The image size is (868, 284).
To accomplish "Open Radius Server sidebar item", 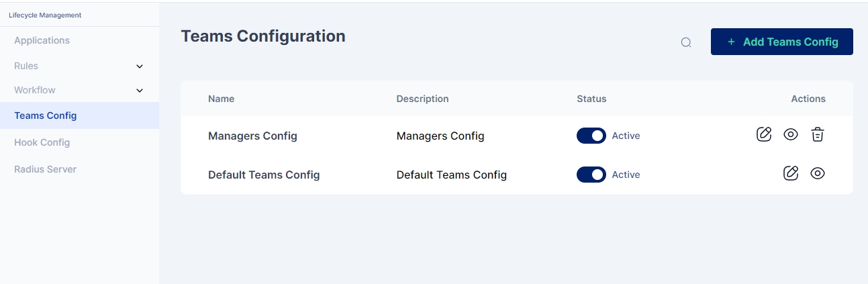I will (x=45, y=169).
